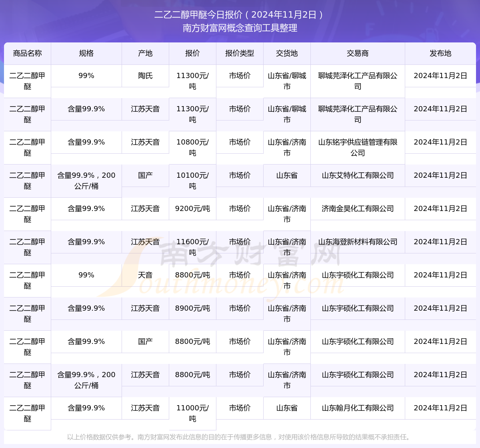Click 江苏天音 in the 11600元/吨 row
The height and width of the screenshot is (448, 480).
click(145, 242)
